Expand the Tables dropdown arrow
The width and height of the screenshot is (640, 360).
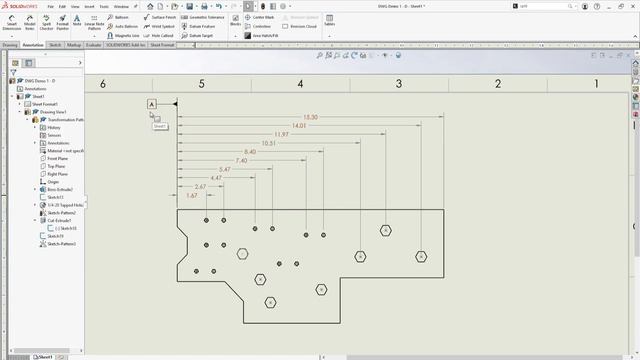pos(329,36)
